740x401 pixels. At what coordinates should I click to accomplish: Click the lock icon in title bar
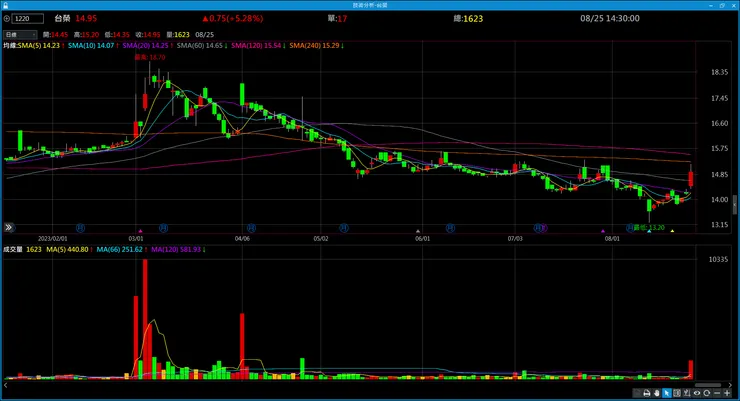click(x=5, y=5)
